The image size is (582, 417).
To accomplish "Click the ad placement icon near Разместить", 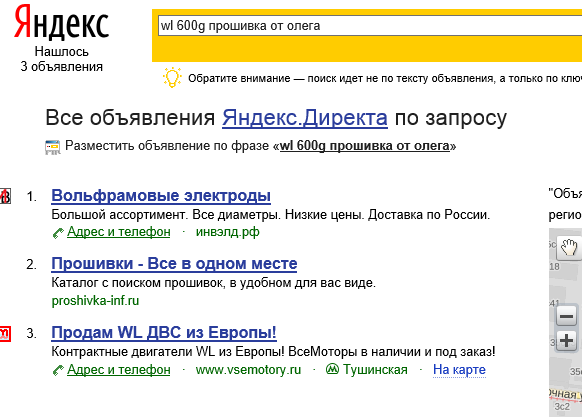I will point(53,147).
